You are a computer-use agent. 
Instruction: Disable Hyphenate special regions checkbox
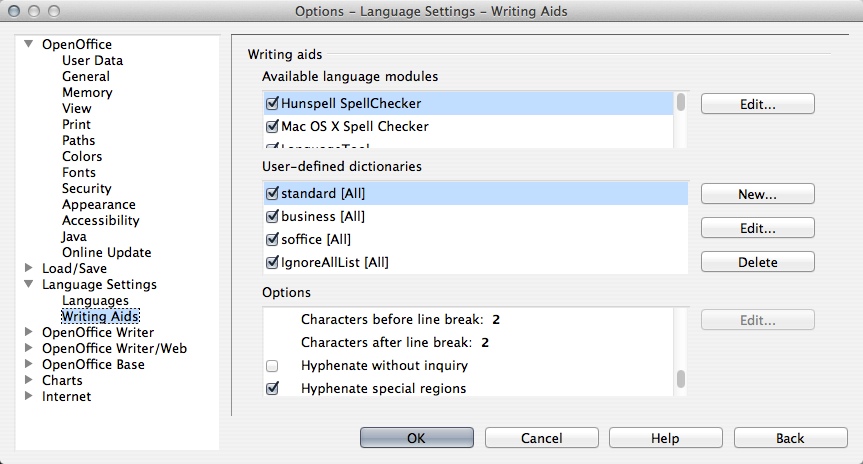tap(272, 388)
